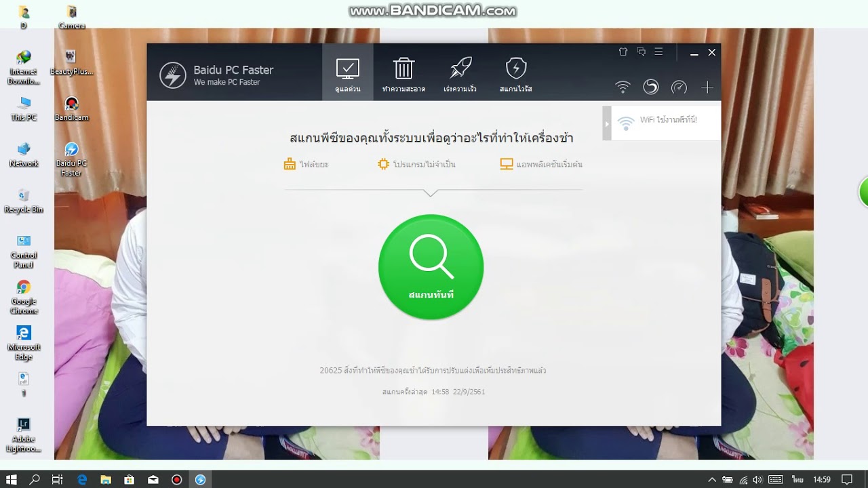Select the Microsoft Edge desktop icon

[24, 343]
